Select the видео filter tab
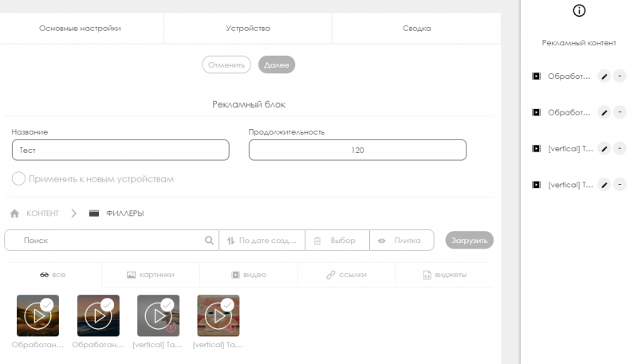The width and height of the screenshot is (638, 364). (249, 275)
